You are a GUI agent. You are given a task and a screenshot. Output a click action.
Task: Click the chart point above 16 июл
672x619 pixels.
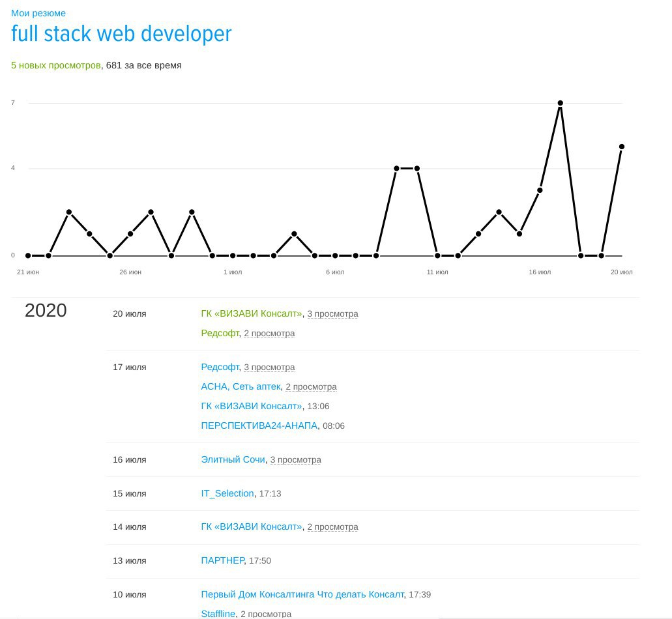point(540,190)
